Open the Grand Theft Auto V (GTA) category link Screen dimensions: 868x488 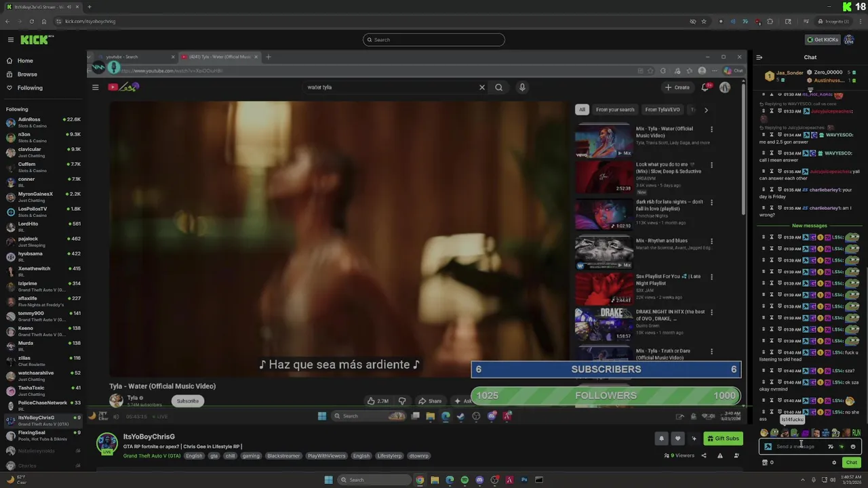(x=152, y=456)
